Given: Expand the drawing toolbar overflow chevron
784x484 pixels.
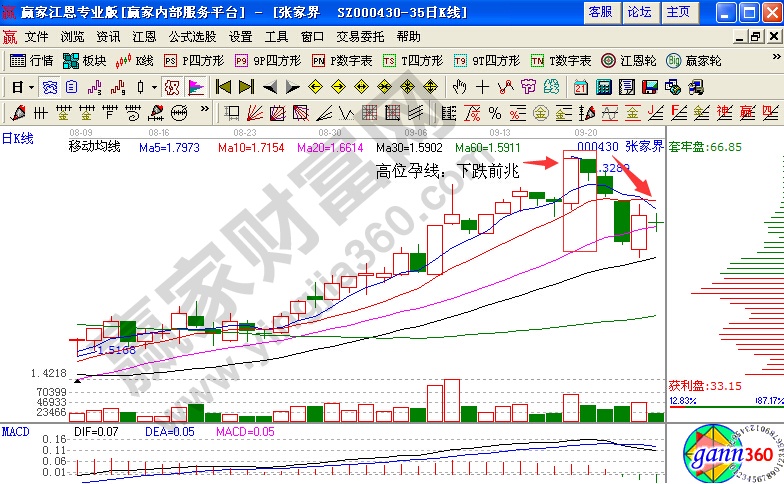Looking at the screenshot, I should (x=204, y=108).
